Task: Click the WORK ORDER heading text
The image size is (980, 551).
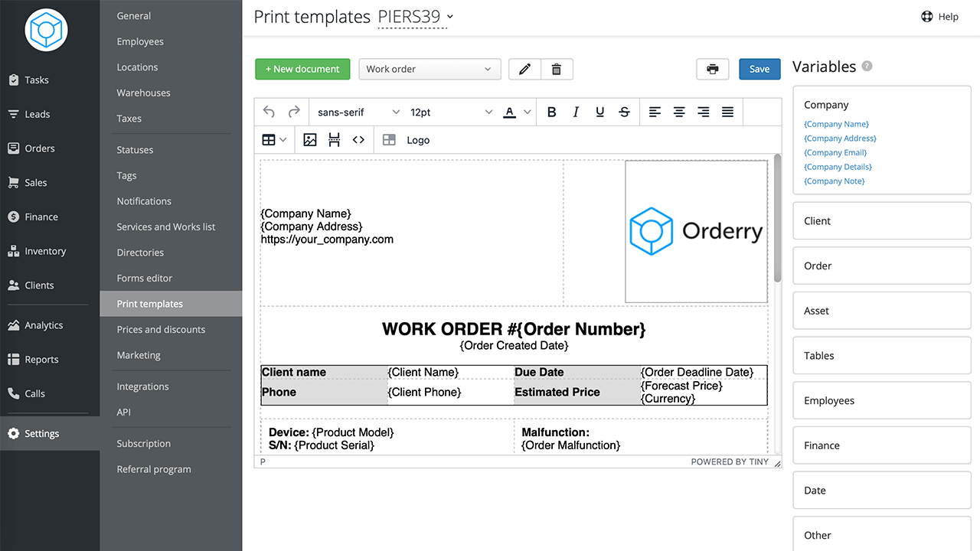Action: pyautogui.click(x=514, y=329)
